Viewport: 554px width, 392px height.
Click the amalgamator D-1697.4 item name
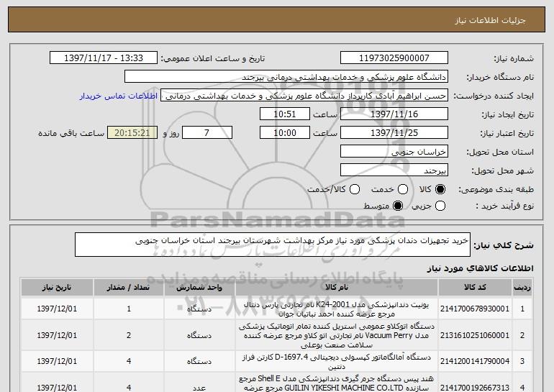click(x=337, y=362)
